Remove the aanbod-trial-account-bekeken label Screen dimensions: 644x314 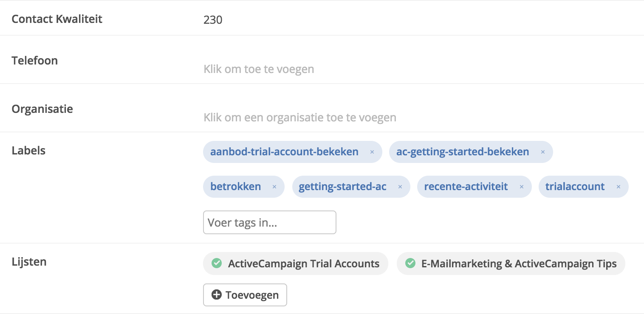372,151
